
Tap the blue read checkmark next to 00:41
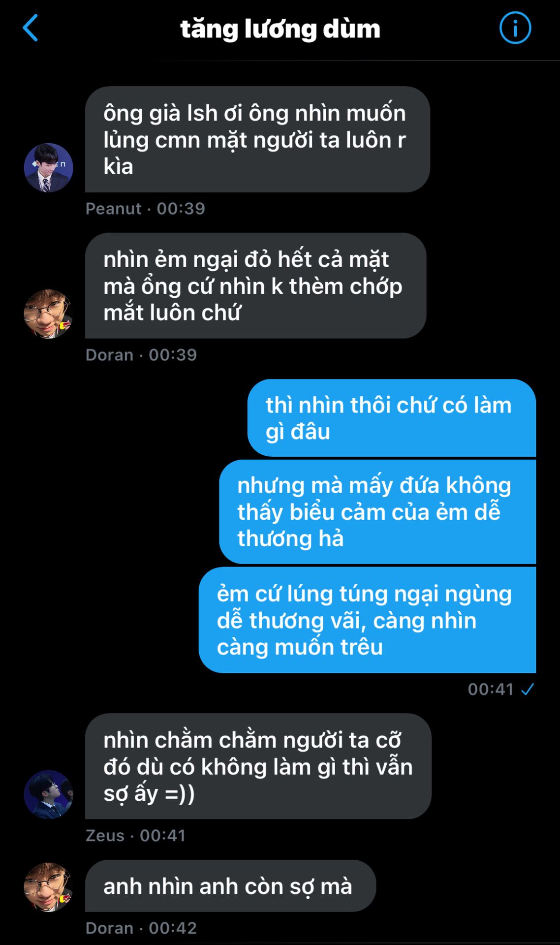tap(528, 689)
